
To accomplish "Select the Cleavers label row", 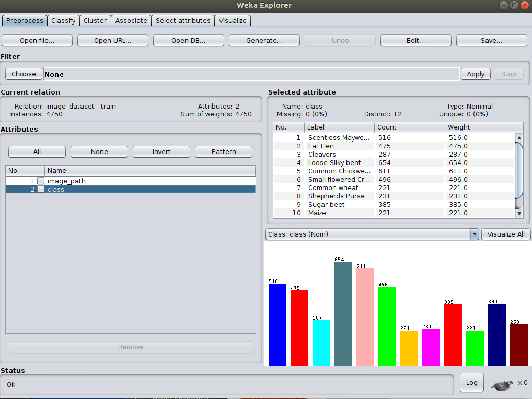I will [x=394, y=154].
